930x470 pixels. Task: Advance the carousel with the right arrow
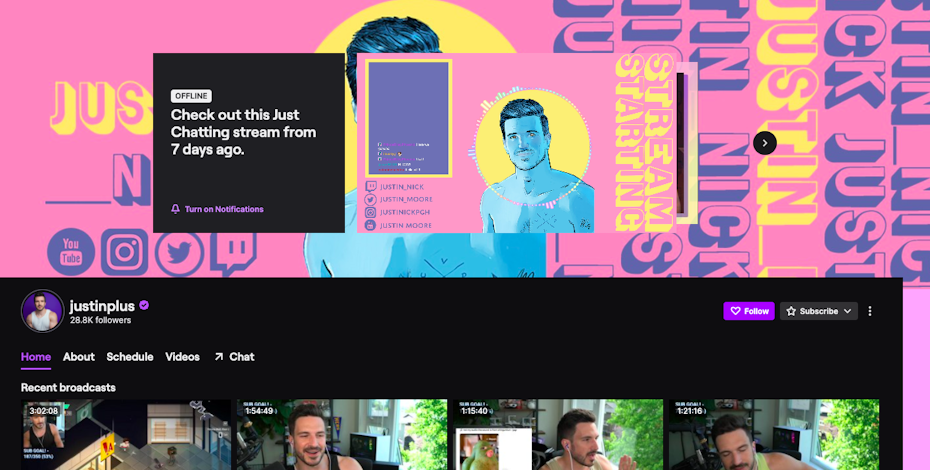764,143
